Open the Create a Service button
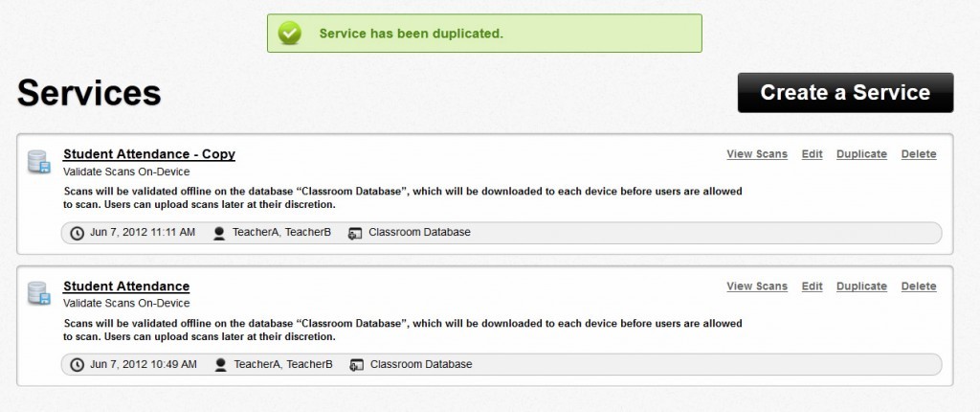Viewport: 980px width, 412px height. 846,93
